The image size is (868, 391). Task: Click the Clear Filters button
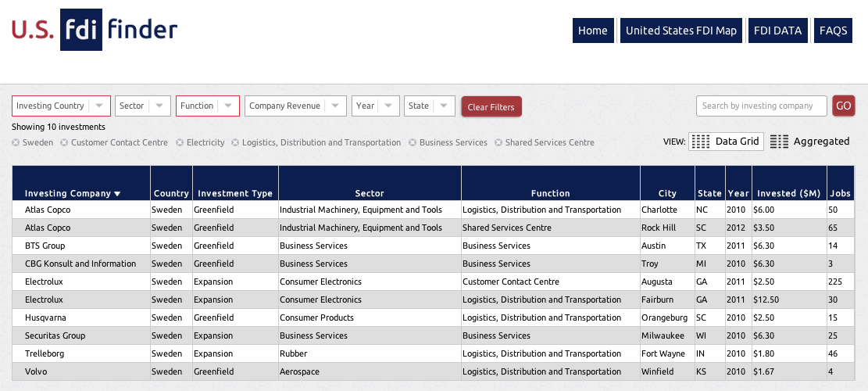pos(491,107)
